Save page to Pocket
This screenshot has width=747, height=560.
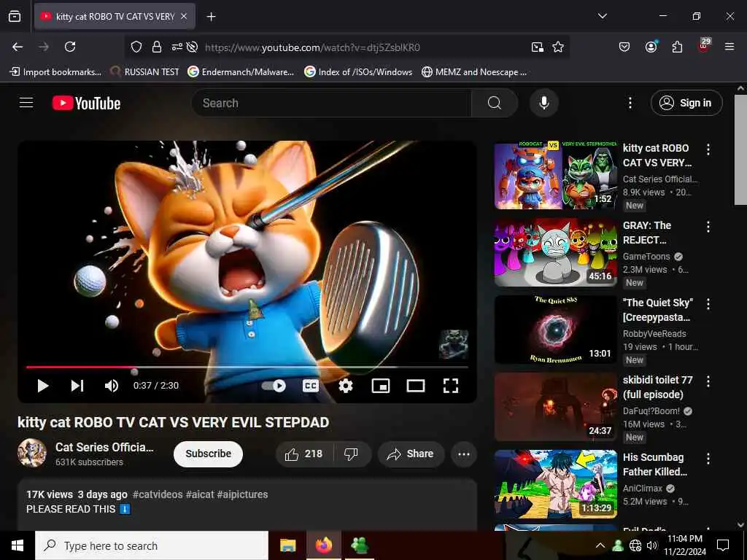(x=624, y=47)
